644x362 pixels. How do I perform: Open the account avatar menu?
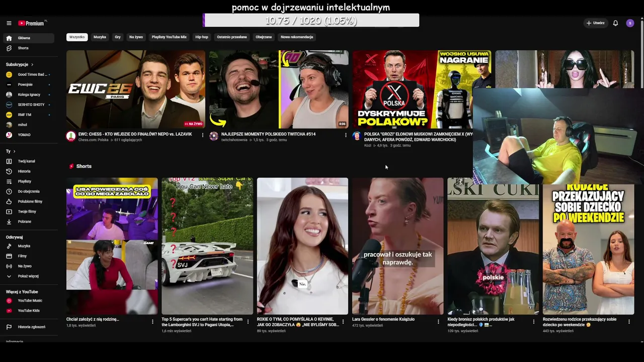pos(630,23)
